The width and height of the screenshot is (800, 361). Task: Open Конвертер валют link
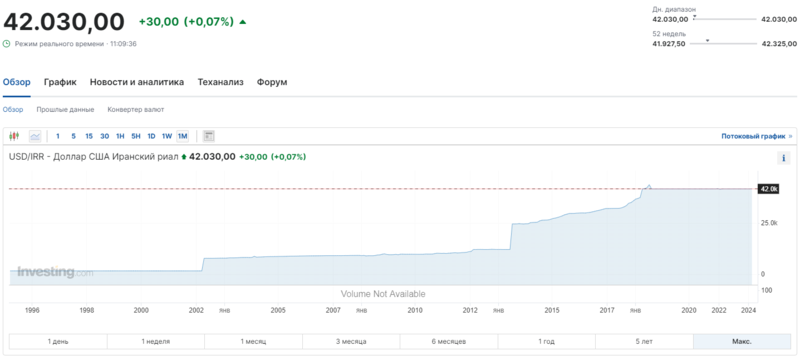(x=136, y=110)
